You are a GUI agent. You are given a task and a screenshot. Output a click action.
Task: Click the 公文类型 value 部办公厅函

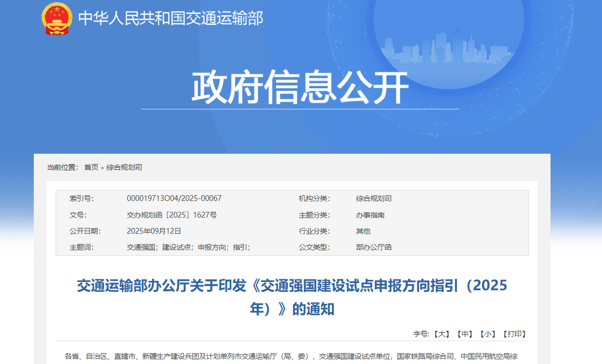point(373,247)
